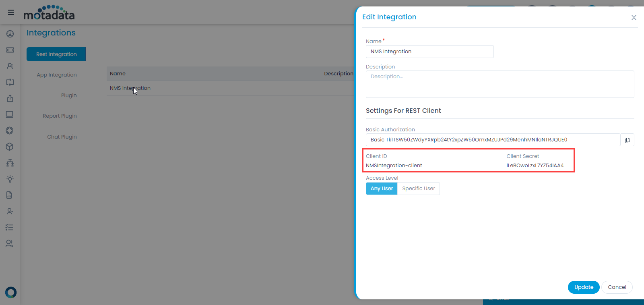Open the lightbulb knowledge sidebar icon
The image size is (644, 305).
(10, 179)
